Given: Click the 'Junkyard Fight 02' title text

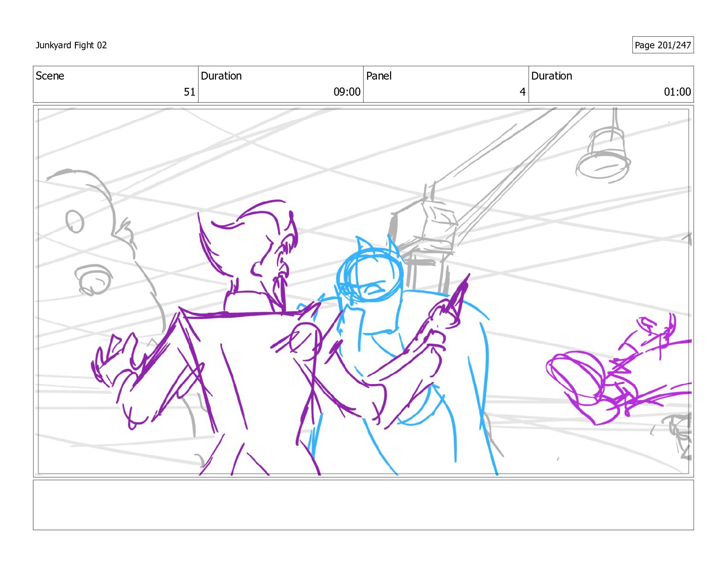Looking at the screenshot, I should (71, 45).
